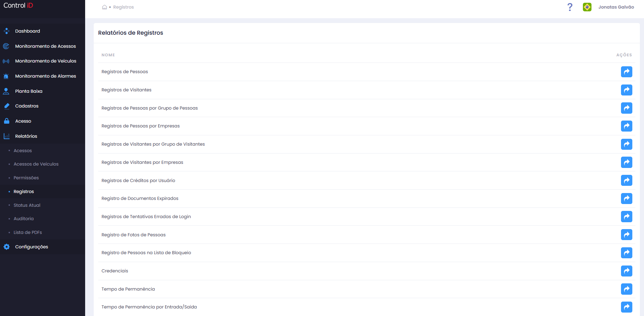Open Registros de Créditos por Usuário arrow
Viewport: 644px width, 316px height.
(x=626, y=180)
